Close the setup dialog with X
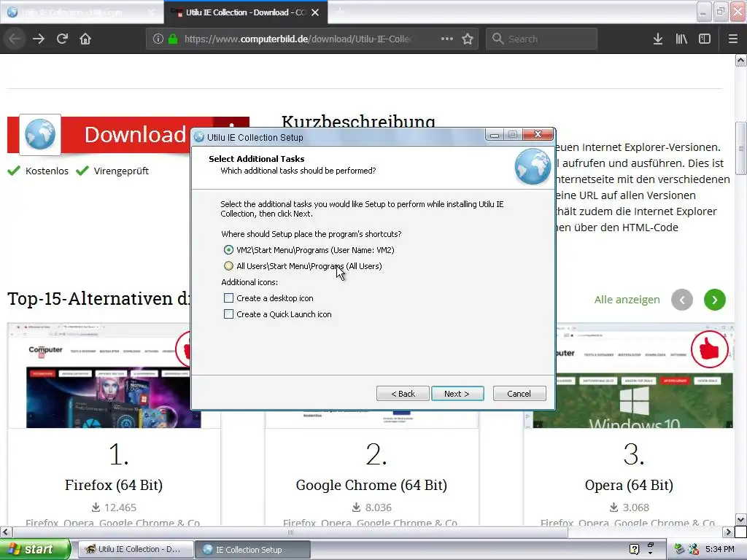This screenshot has width=747, height=560. pyautogui.click(x=538, y=135)
